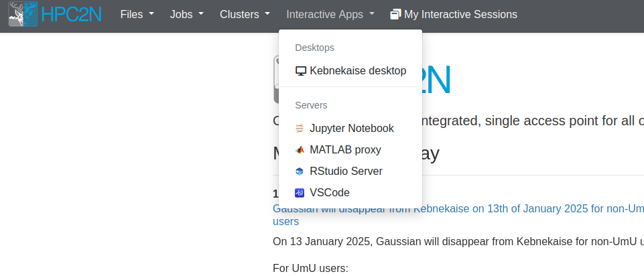Image resolution: width=644 pixels, height=276 pixels.
Task: Click the My Interactive Sessions windows icon
Action: tap(395, 14)
